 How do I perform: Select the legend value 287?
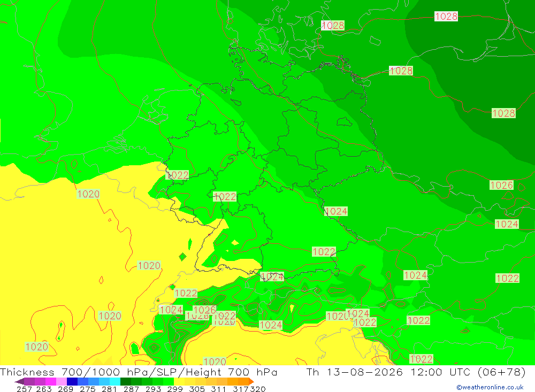click(x=131, y=389)
